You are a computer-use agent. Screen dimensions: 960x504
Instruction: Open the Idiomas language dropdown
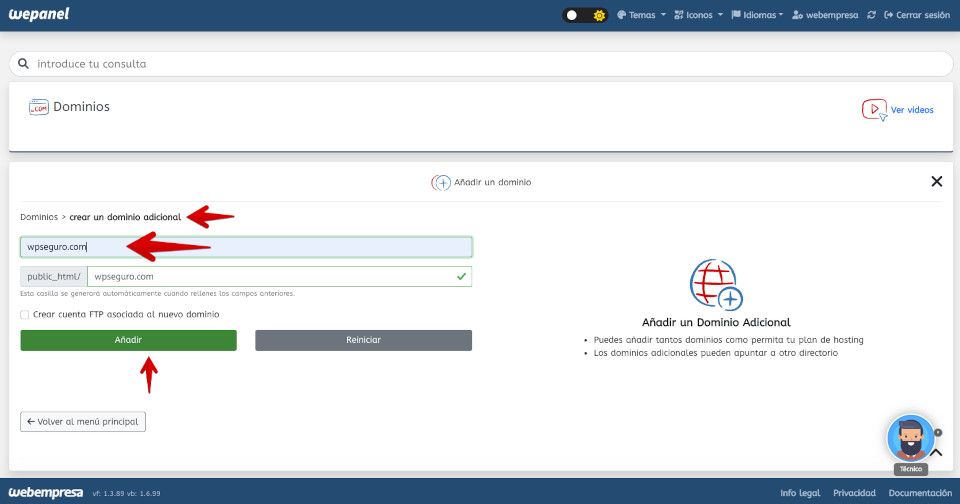[757, 15]
